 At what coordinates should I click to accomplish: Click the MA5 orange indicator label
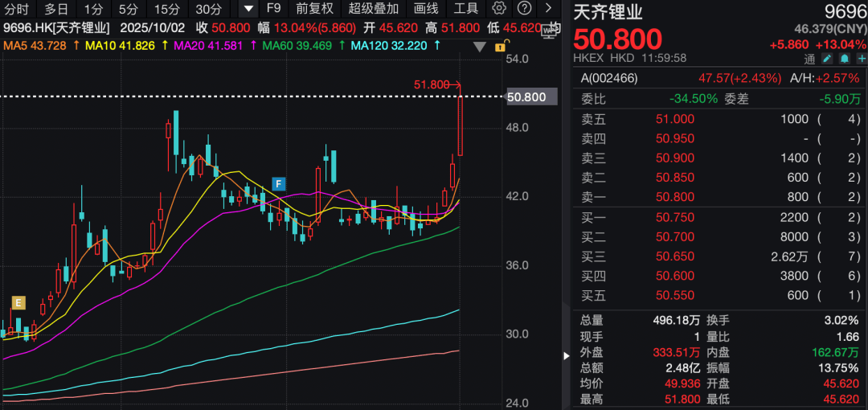pos(35,45)
